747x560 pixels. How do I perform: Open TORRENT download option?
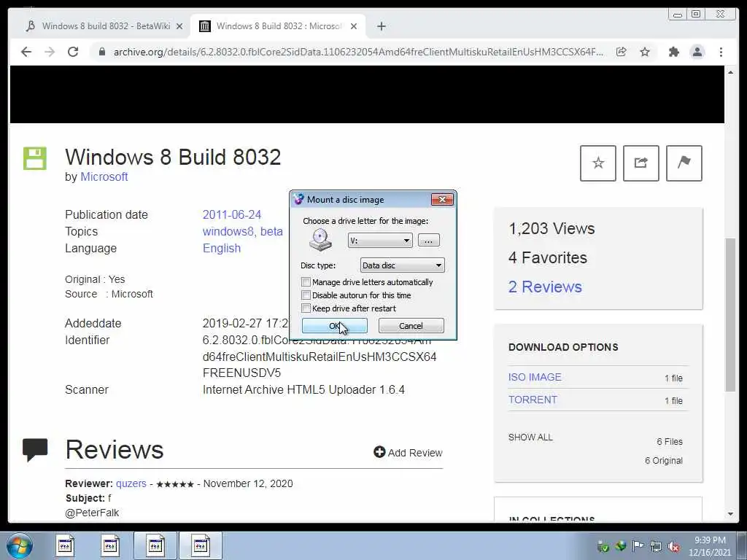coord(533,400)
